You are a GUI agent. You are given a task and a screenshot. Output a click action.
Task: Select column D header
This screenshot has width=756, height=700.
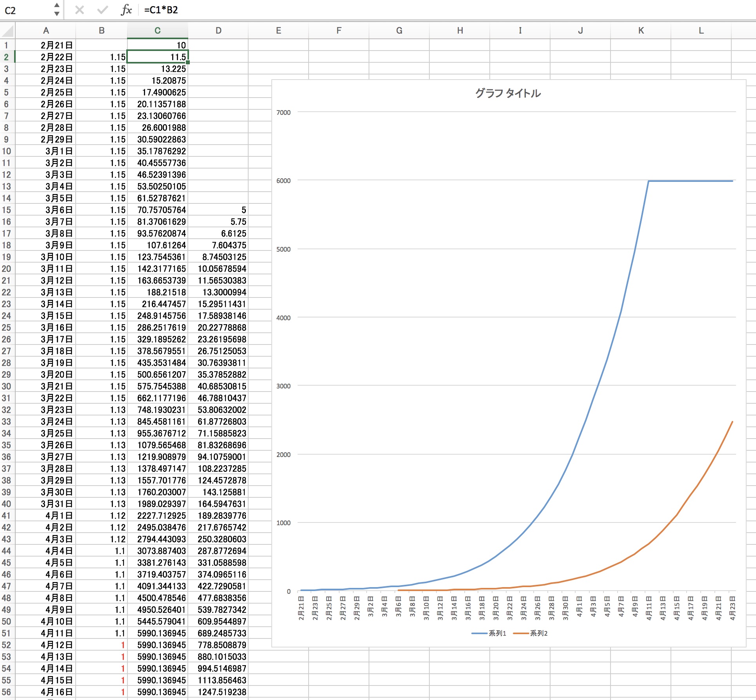pyautogui.click(x=218, y=31)
